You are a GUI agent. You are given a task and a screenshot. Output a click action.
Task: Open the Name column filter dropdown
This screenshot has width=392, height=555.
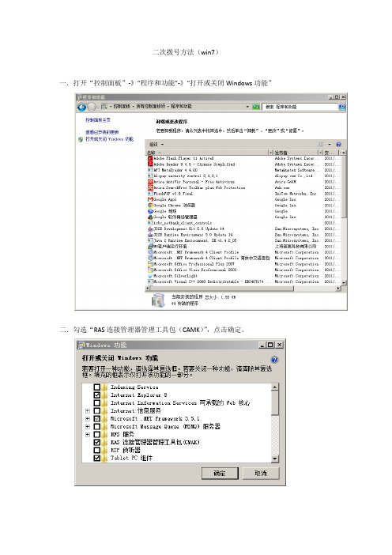point(271,153)
